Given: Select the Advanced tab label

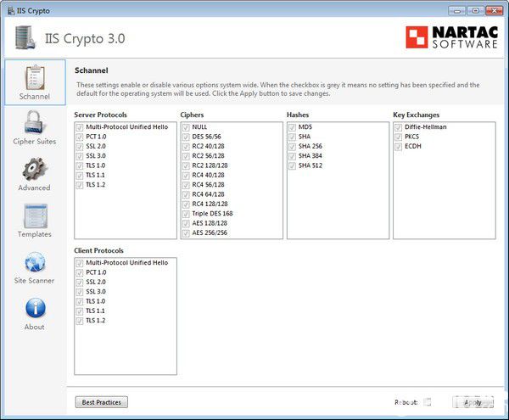Looking at the screenshot, I should (x=34, y=188).
